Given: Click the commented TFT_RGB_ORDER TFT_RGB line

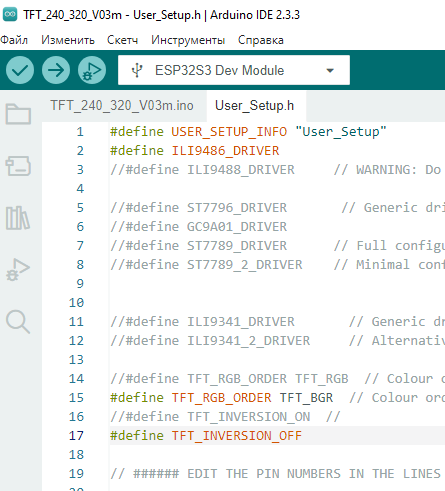Looking at the screenshot, I should (x=229, y=379).
